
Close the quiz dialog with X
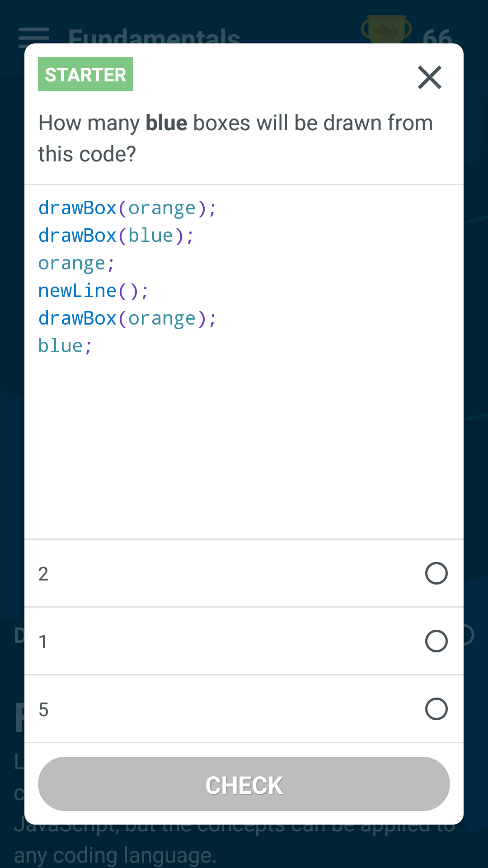click(x=430, y=77)
